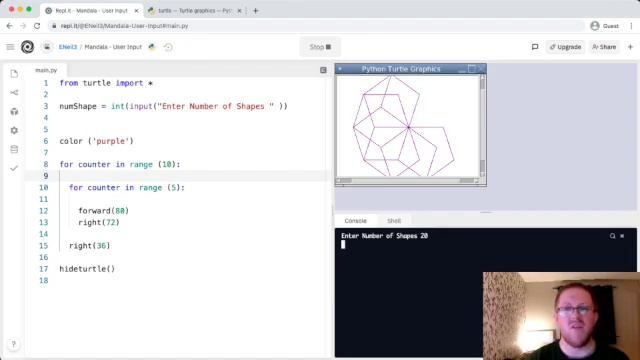Open the Packages sidebar icon
This screenshot has width=640, height=360.
14,111
